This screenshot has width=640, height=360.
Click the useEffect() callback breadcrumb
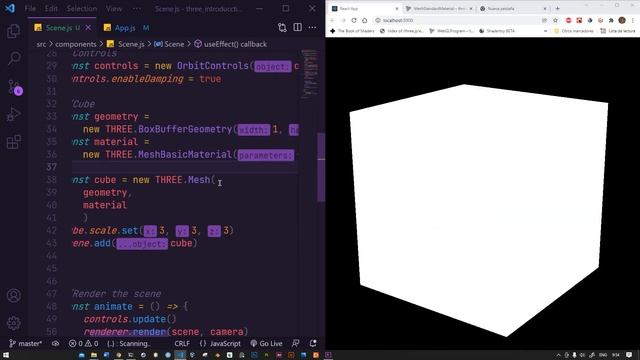[x=231, y=44]
